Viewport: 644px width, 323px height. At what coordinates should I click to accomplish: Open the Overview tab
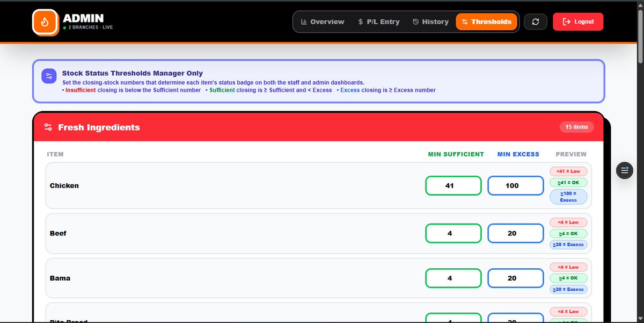click(323, 22)
